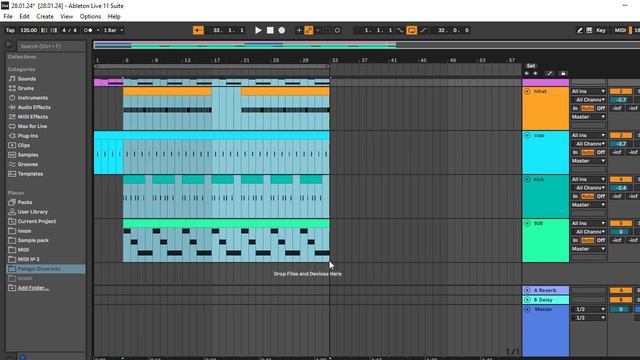Click the 4 / 4 time signature field
The image size is (640, 360).
(69, 30)
